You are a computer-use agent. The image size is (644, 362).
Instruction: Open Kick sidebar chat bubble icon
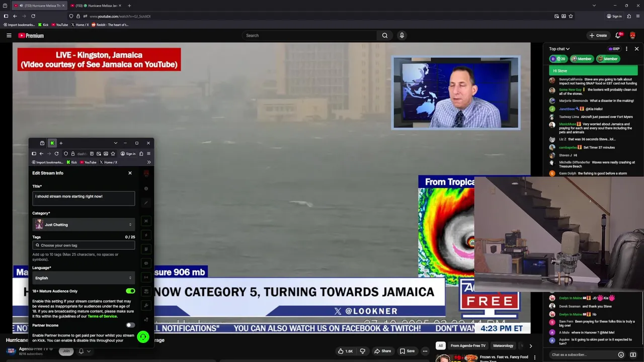point(146,263)
